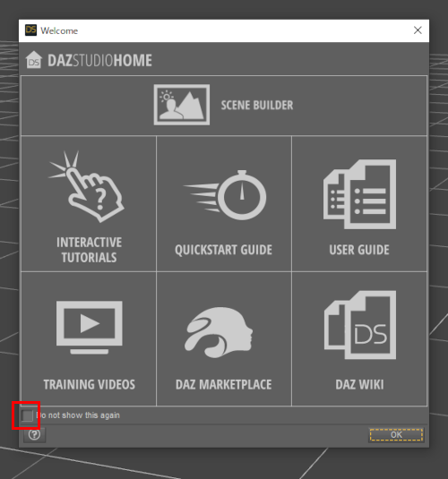The image size is (448, 479).
Task: Click the Quickstart Guide stopwatch icon
Action: click(x=225, y=195)
